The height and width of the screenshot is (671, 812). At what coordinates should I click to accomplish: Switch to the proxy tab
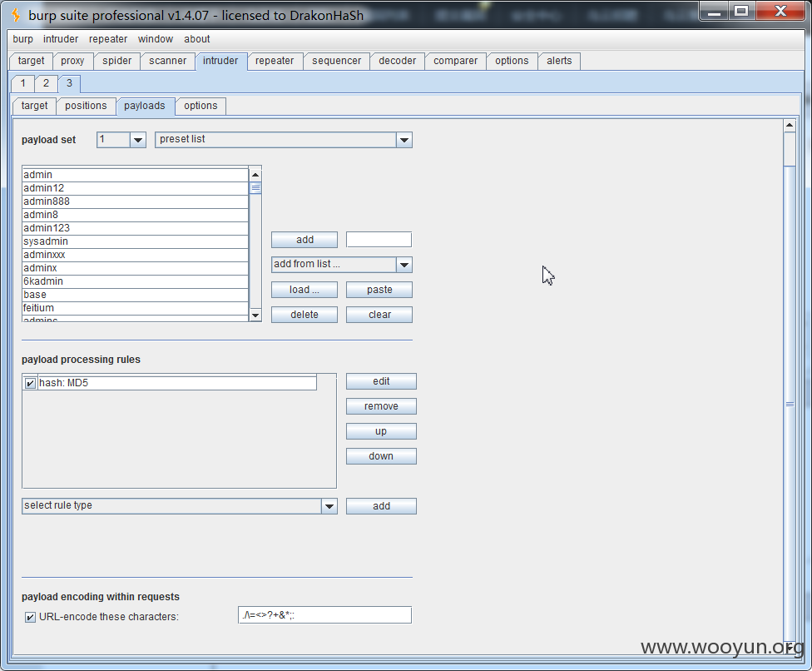point(72,61)
